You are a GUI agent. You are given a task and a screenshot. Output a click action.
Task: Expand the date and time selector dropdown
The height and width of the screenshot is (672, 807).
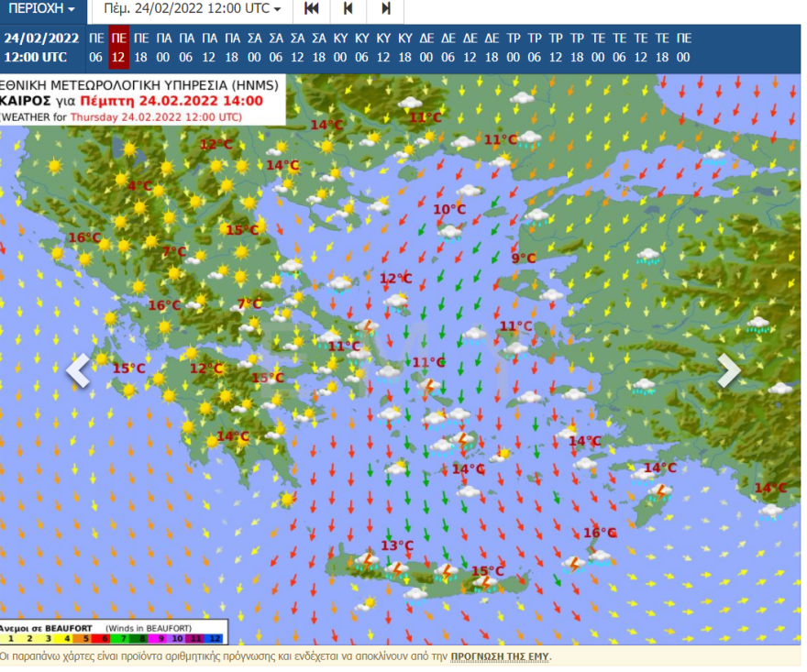pos(193,9)
